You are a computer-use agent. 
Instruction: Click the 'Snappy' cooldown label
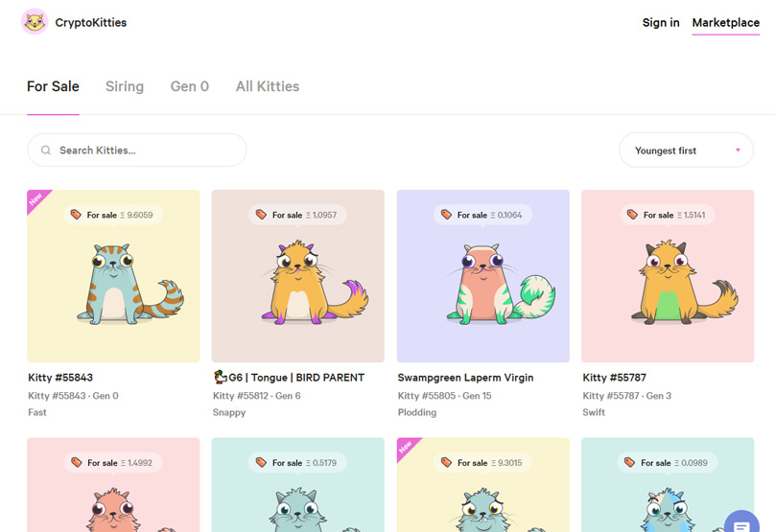click(229, 412)
